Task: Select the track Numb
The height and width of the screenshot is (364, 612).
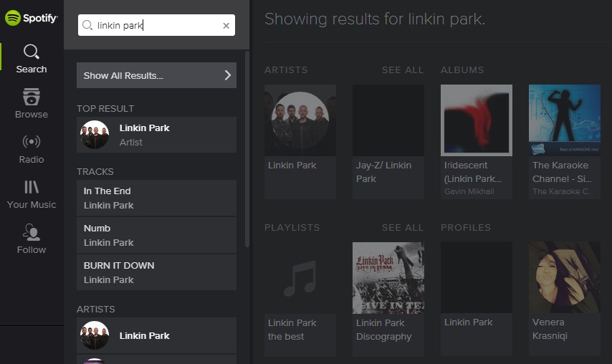Action: (x=156, y=235)
